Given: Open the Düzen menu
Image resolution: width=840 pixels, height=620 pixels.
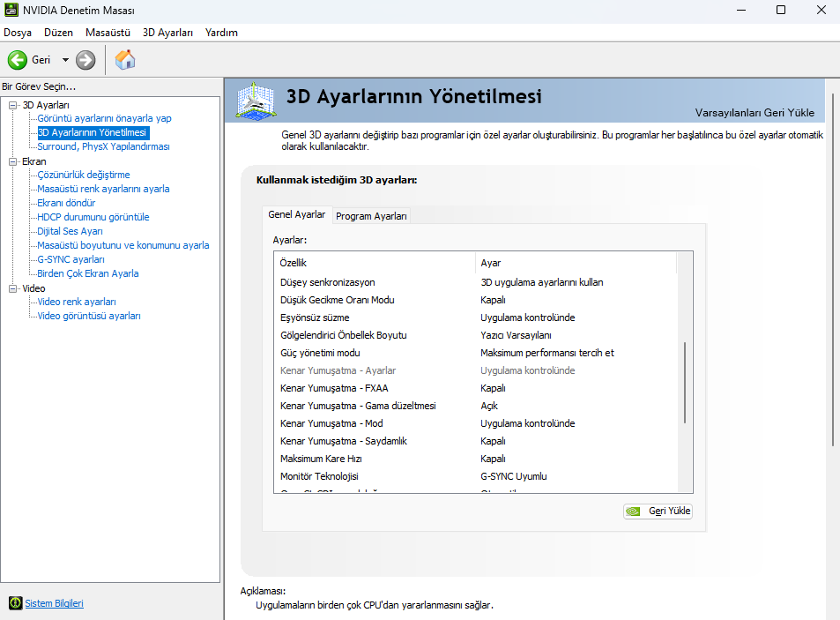Looking at the screenshot, I should click(x=58, y=33).
